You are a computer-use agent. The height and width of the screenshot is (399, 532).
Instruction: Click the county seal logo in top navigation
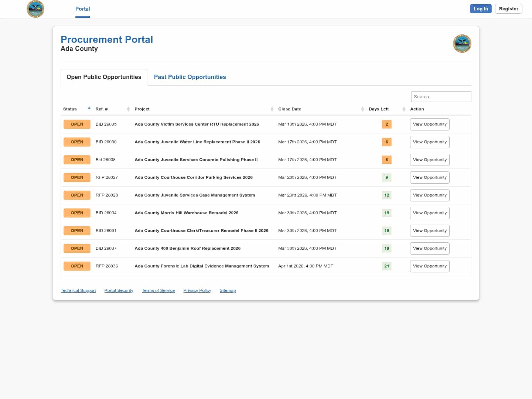[x=35, y=9]
